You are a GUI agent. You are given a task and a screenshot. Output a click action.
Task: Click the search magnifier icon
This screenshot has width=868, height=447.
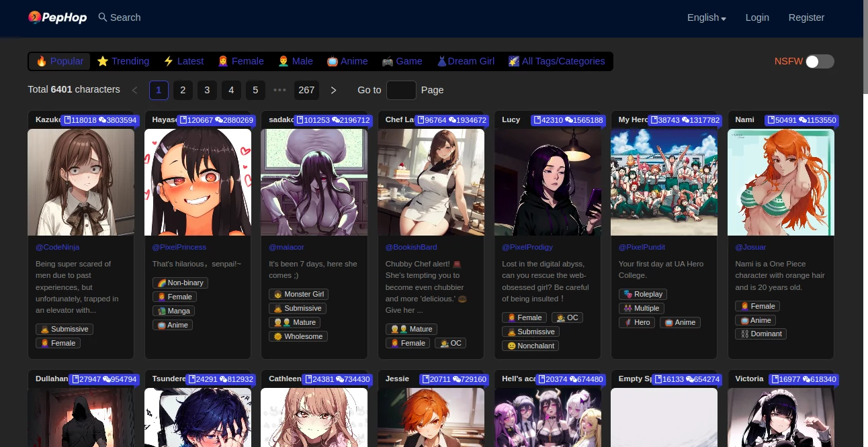tap(103, 17)
